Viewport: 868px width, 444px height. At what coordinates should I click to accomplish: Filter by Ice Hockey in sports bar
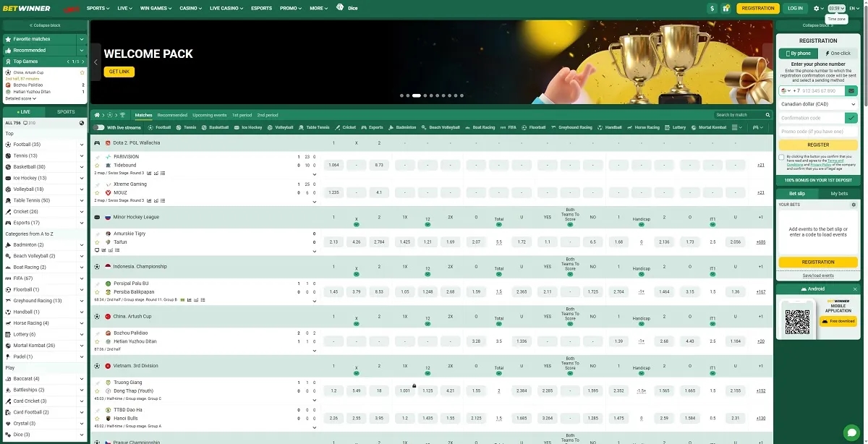[248, 127]
